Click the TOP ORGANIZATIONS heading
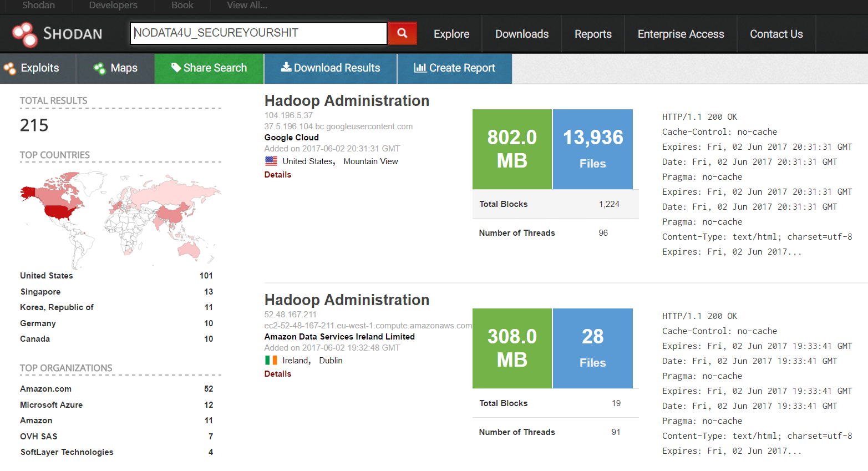The width and height of the screenshot is (868, 471). pyautogui.click(x=66, y=368)
